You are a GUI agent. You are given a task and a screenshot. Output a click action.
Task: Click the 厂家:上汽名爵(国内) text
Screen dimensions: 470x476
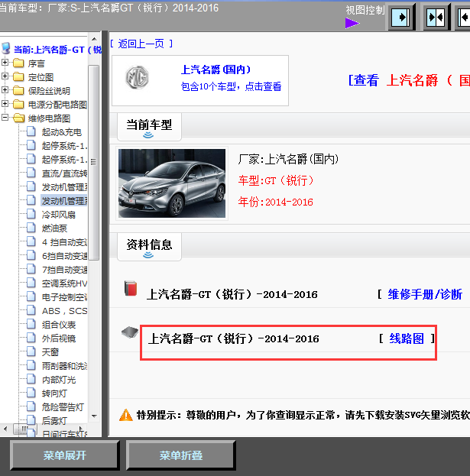click(288, 159)
